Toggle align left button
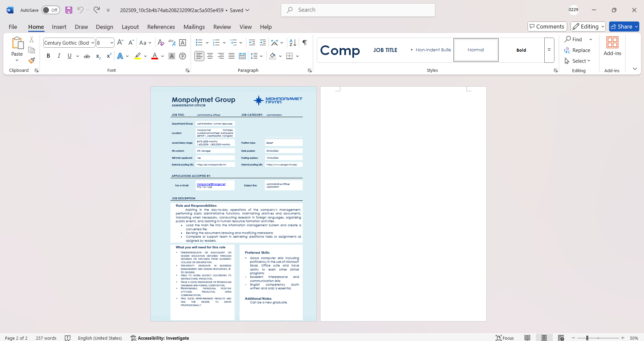644x341 pixels. 199,56
